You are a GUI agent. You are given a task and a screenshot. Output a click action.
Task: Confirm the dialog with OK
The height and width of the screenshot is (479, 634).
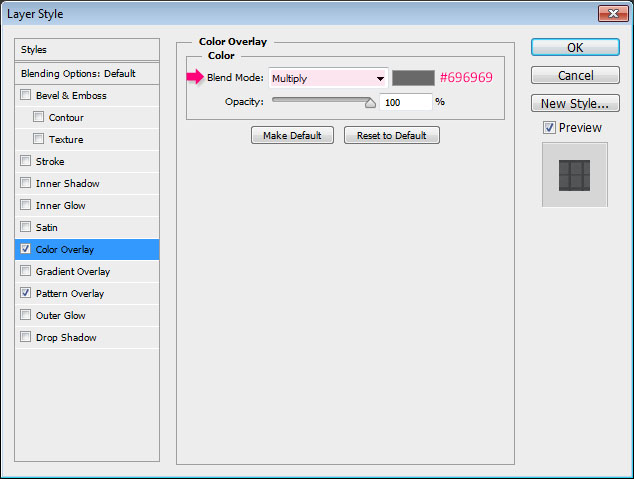pos(575,47)
